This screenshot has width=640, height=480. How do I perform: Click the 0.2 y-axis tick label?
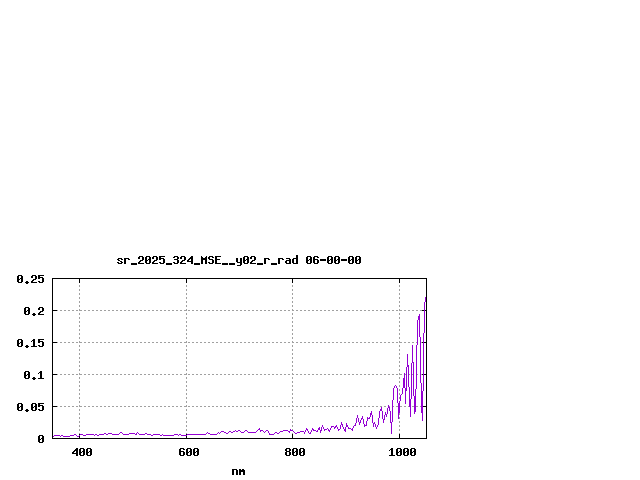(35, 311)
